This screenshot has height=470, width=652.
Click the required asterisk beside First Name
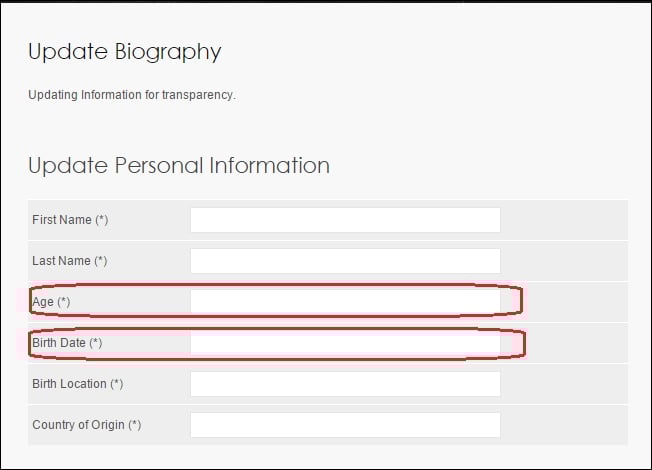102,220
